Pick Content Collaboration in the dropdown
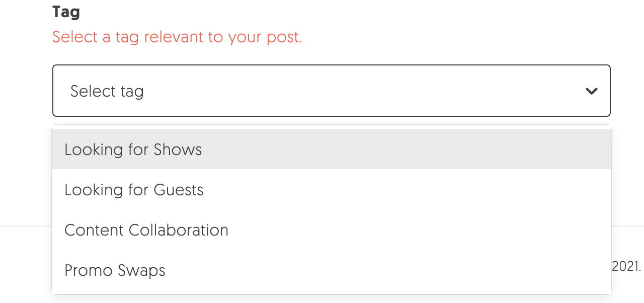644x303 pixels. [x=146, y=230]
